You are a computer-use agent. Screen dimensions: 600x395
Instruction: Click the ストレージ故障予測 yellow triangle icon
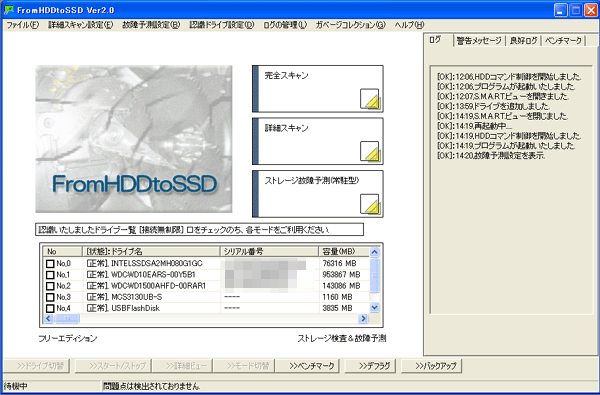point(370,204)
